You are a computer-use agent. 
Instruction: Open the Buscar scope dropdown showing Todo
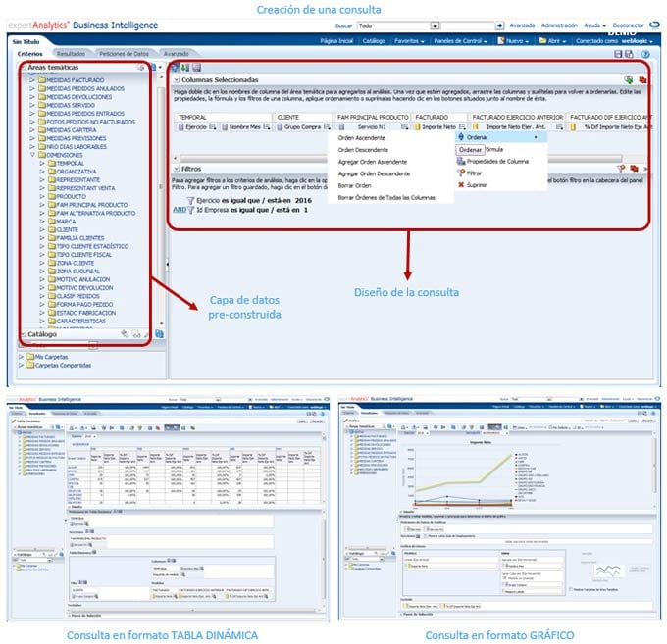point(435,25)
